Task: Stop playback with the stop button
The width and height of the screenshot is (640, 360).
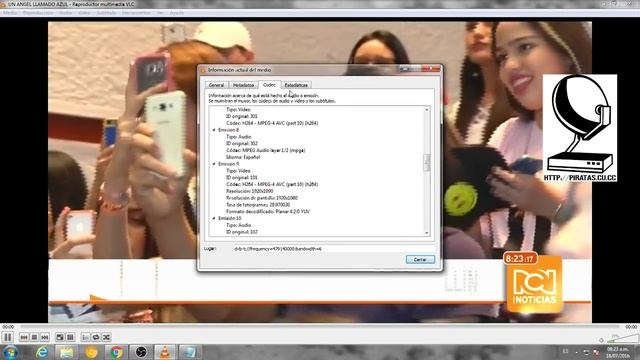Action: pyautogui.click(x=35, y=337)
